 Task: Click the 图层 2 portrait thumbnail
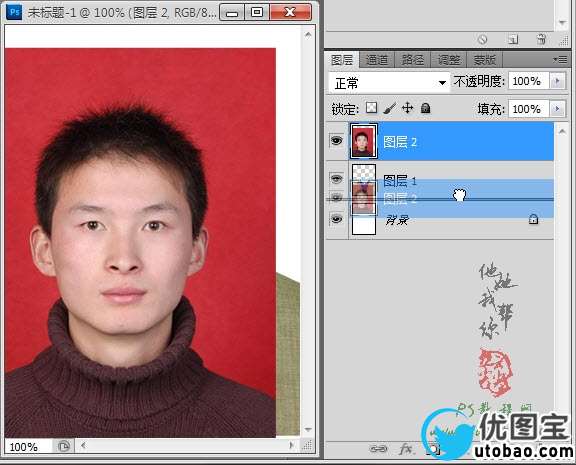(363, 141)
